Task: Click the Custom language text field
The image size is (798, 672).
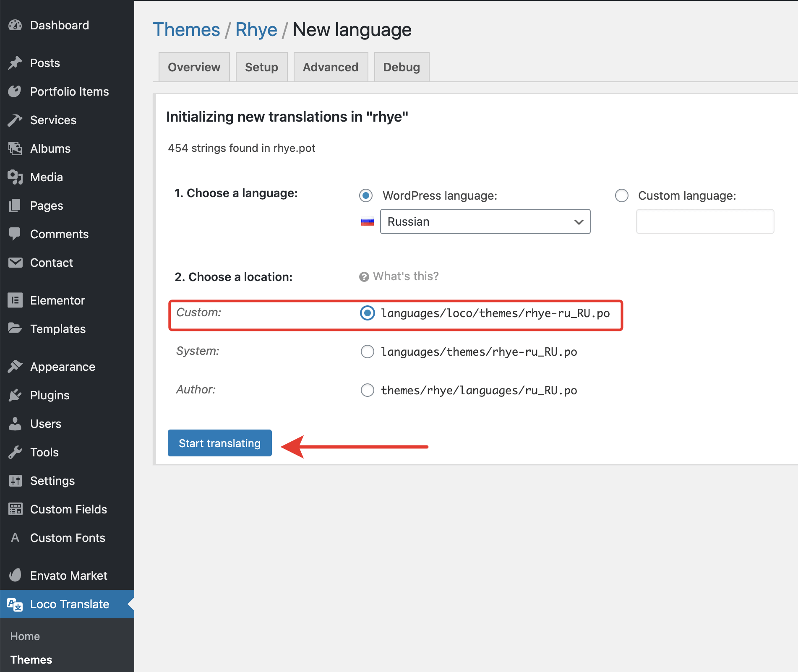Action: point(705,221)
